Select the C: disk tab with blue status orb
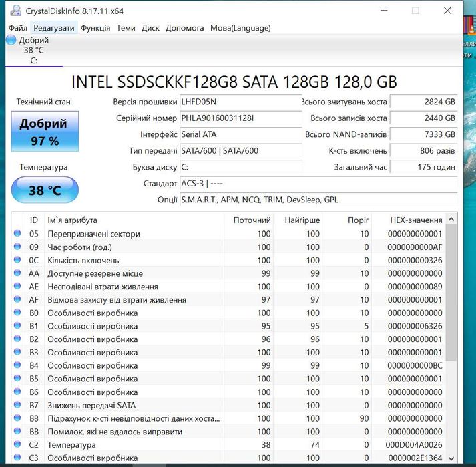476x467 pixels. 33,50
